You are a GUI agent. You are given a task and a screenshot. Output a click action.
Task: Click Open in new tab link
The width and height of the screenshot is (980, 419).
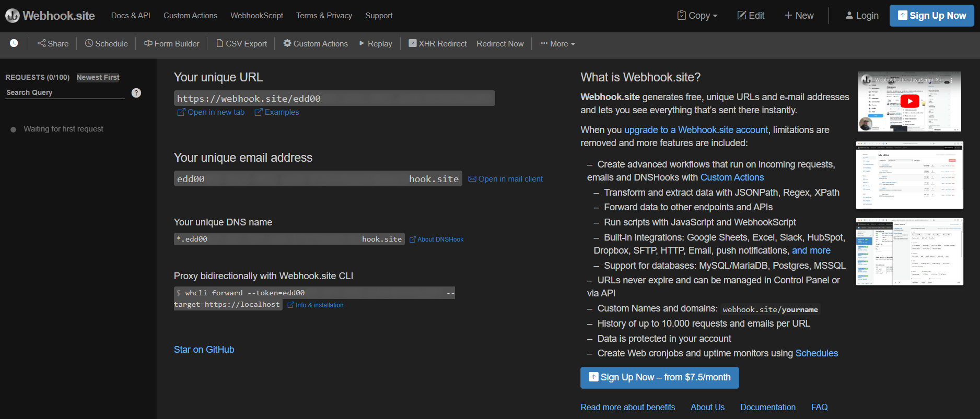tap(211, 112)
